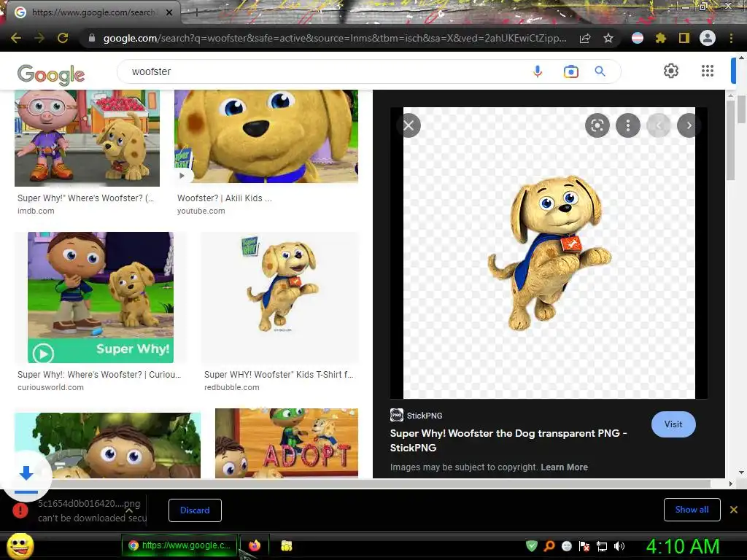
Task: Open a new tab with plus button
Action: (x=196, y=13)
